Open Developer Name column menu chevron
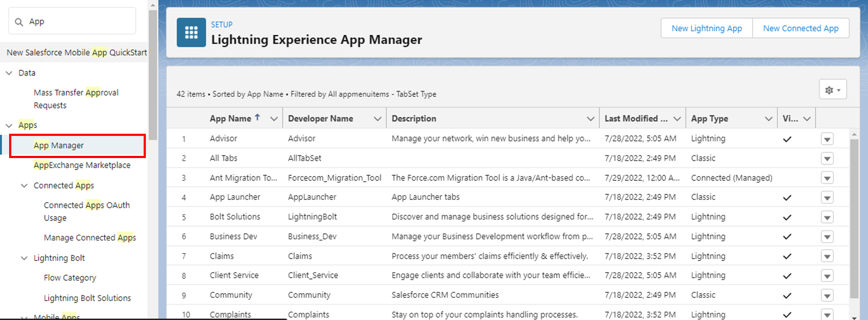The image size is (868, 320). click(378, 119)
